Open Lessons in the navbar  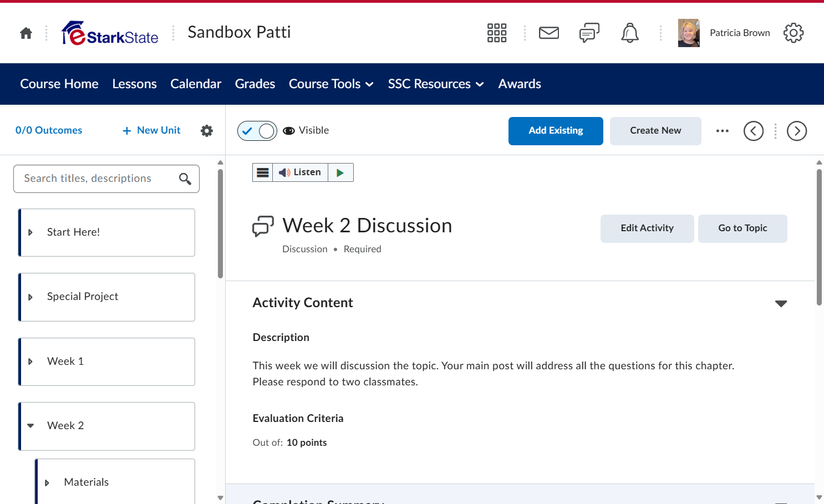[x=134, y=84]
